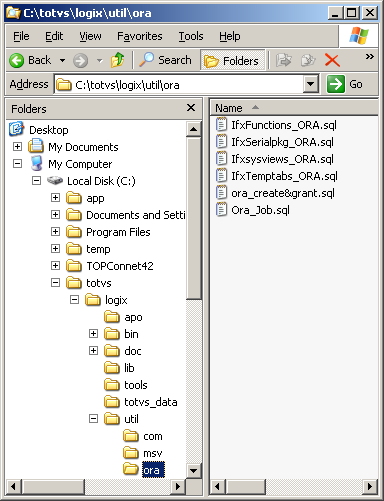This screenshot has width=384, height=501.
Task: Select ora_create&grant.sql file icon
Action: [x=221, y=193]
